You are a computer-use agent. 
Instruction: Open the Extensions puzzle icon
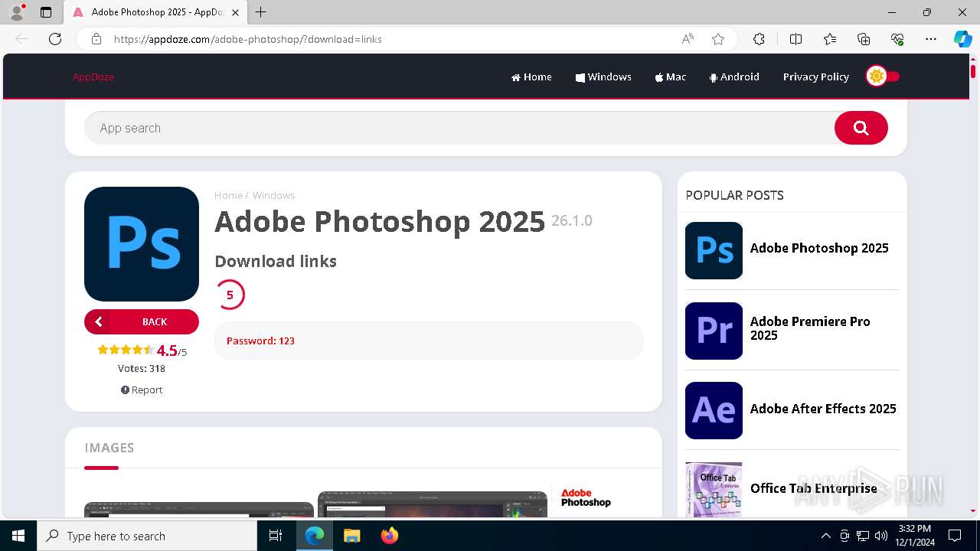pyautogui.click(x=759, y=39)
